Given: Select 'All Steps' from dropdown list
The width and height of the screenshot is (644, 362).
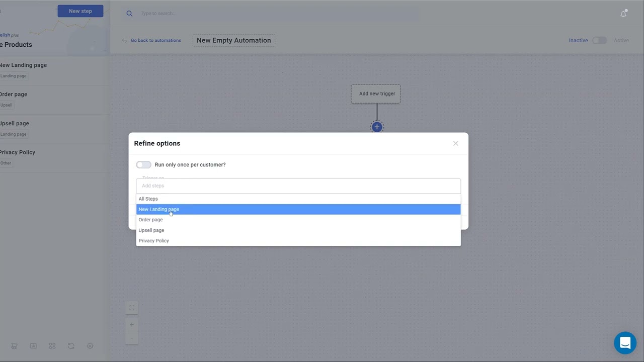Looking at the screenshot, I should point(148,199).
